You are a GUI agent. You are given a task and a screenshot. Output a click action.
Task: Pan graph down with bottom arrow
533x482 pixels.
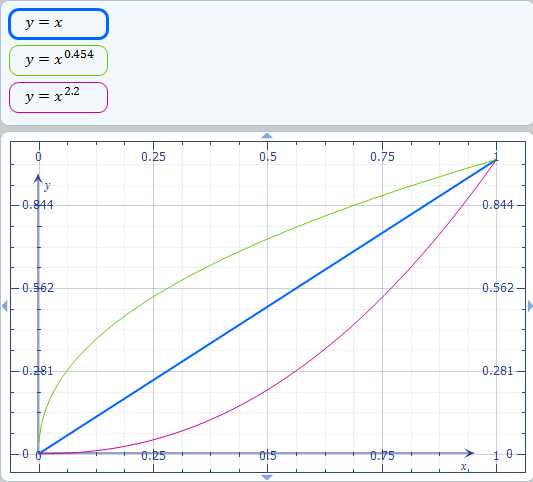pyautogui.click(x=267, y=478)
